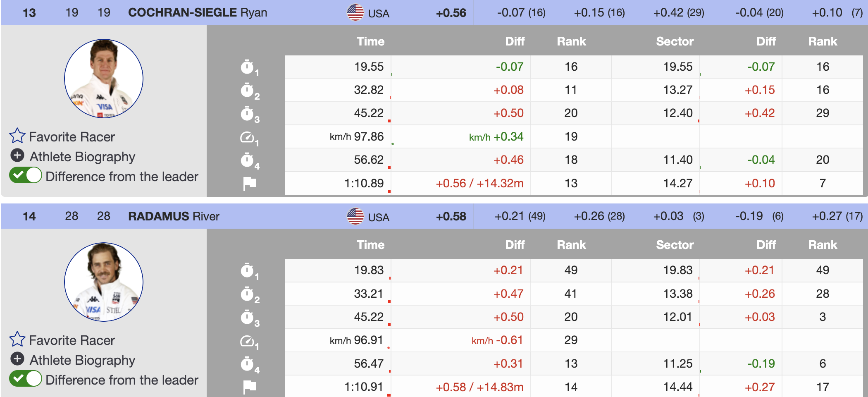Toggle Difference from the leader for Cochran-Siegle
This screenshot has height=397, width=868.
point(26,175)
